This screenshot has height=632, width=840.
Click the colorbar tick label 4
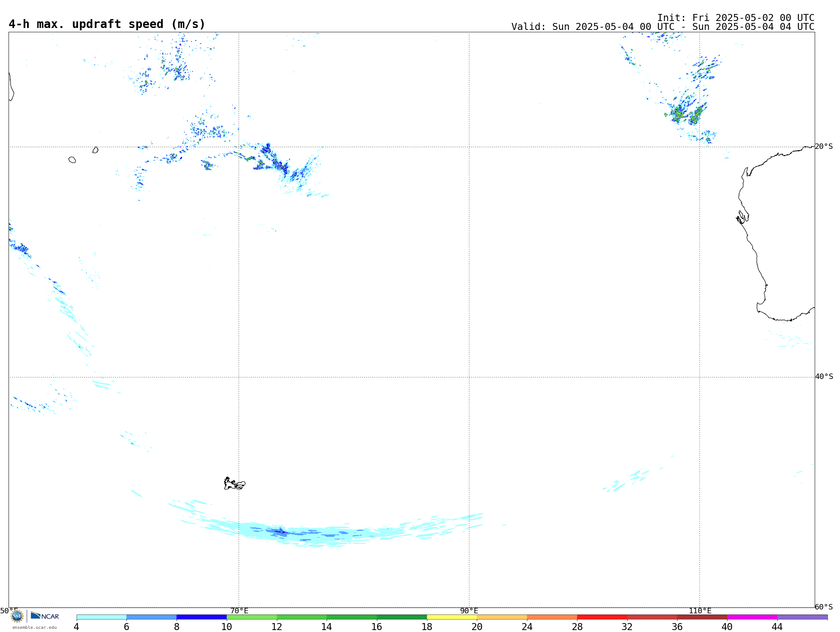coord(77,627)
